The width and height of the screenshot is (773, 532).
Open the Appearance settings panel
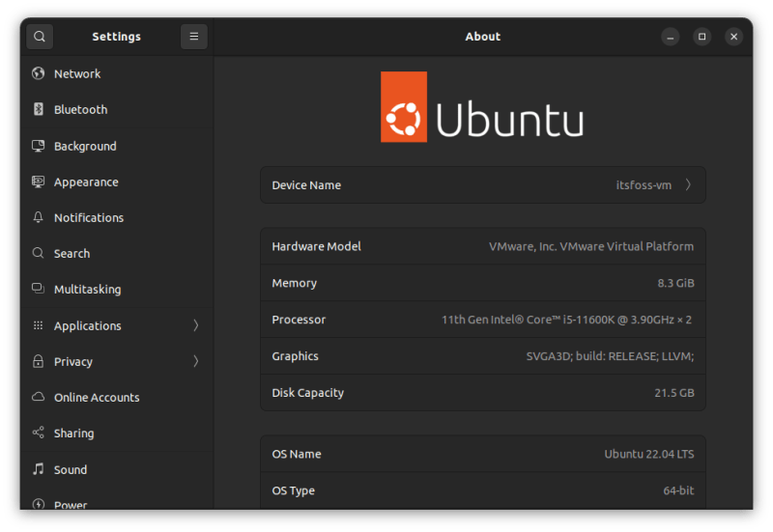pos(86,182)
